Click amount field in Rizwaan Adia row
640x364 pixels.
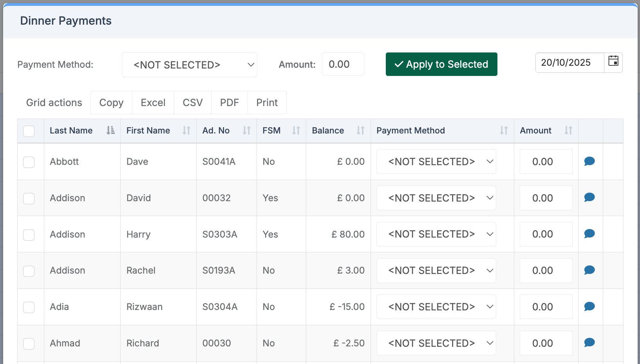click(x=546, y=307)
